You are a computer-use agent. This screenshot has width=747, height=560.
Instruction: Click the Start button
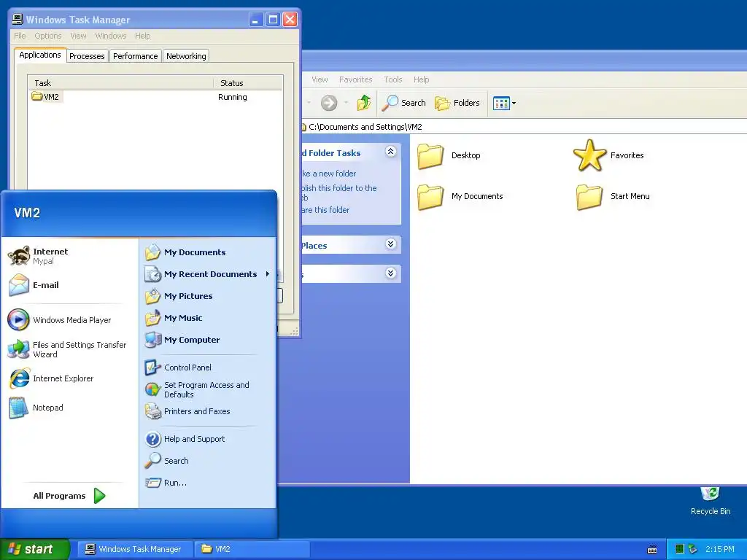click(34, 549)
